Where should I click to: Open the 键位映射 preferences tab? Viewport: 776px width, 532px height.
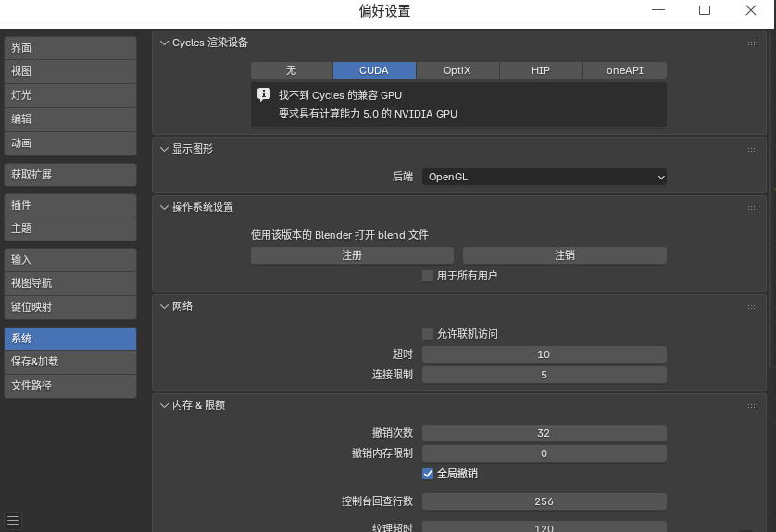tap(70, 307)
